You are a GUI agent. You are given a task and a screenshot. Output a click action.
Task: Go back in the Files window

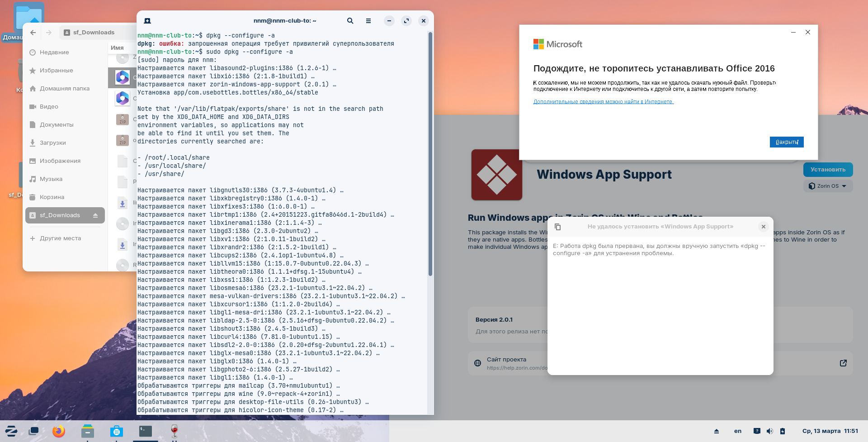(x=33, y=33)
